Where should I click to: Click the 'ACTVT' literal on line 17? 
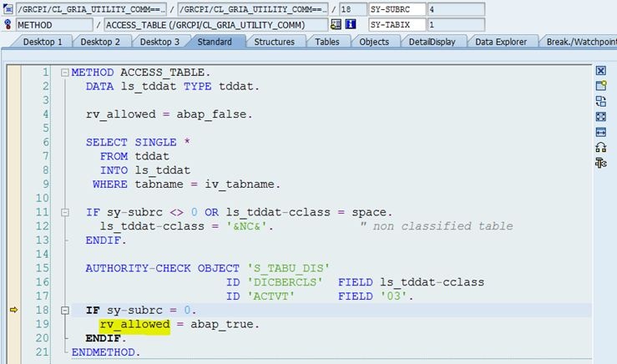[271, 296]
